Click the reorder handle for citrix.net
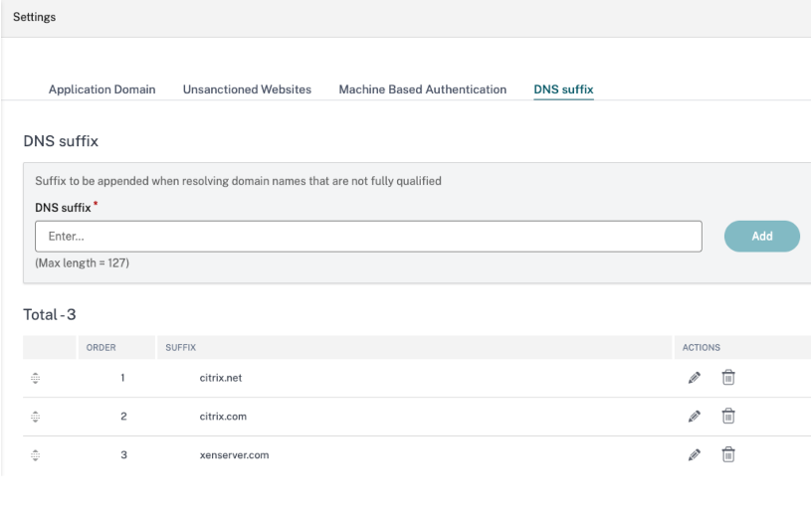 (36, 379)
